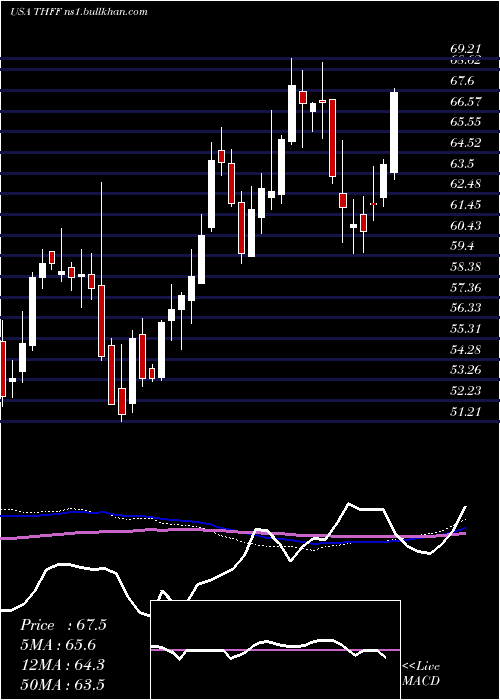
Task: Click the 56.33 price axis label
Action: tap(466, 308)
